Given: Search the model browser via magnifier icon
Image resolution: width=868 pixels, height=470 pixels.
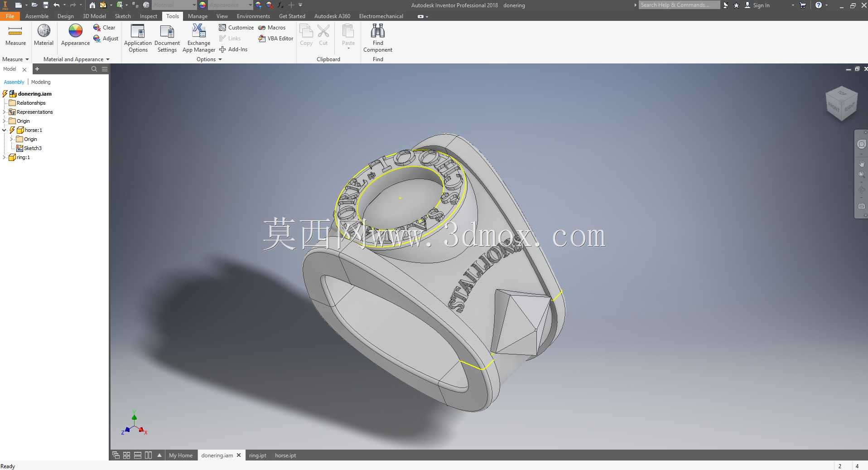Looking at the screenshot, I should (x=94, y=69).
